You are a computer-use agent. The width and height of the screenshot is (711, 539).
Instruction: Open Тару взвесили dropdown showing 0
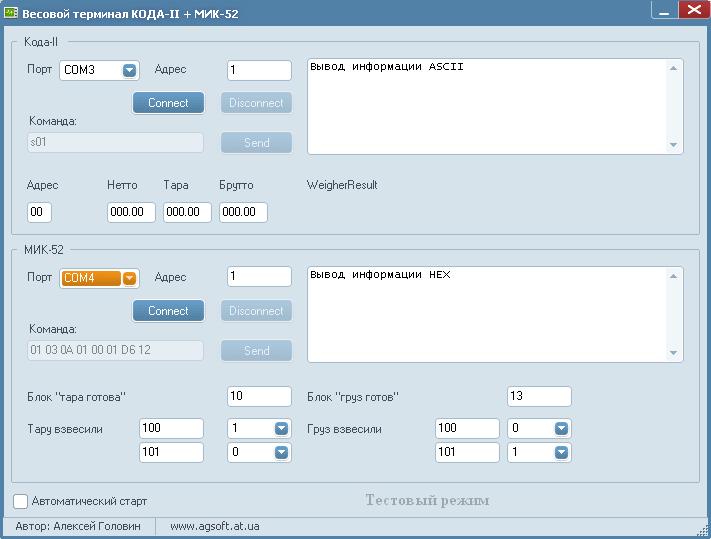click(x=281, y=452)
